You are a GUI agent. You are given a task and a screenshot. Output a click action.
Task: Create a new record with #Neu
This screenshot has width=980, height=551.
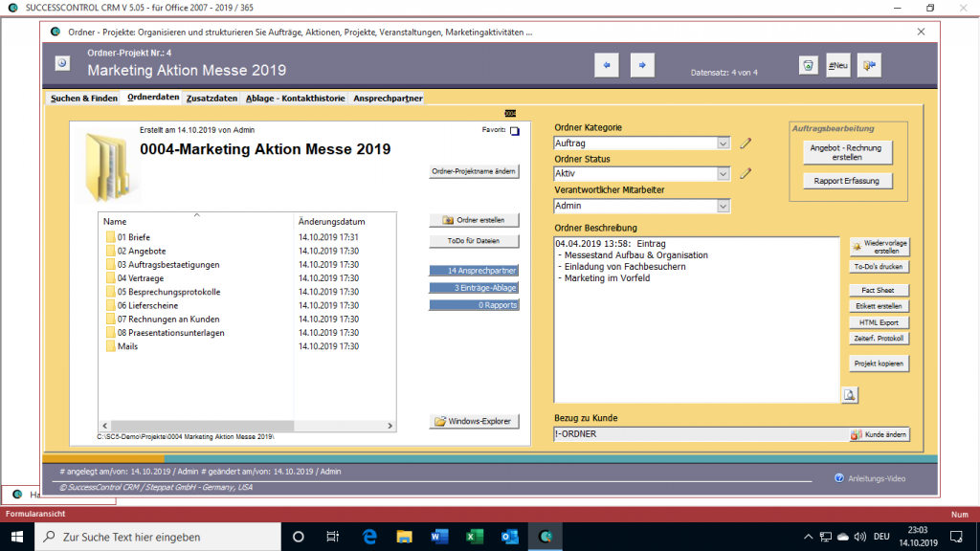[x=836, y=64]
